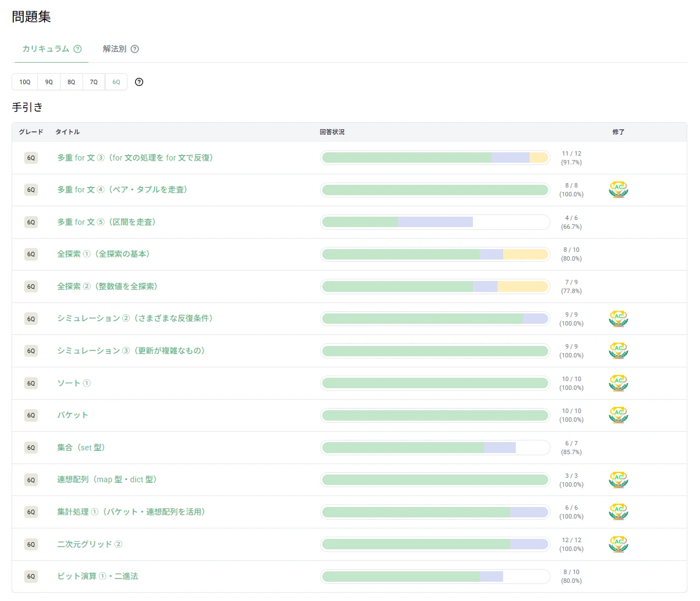The image size is (700, 601).
Task: Select the 8Q grade filter
Action: [71, 82]
